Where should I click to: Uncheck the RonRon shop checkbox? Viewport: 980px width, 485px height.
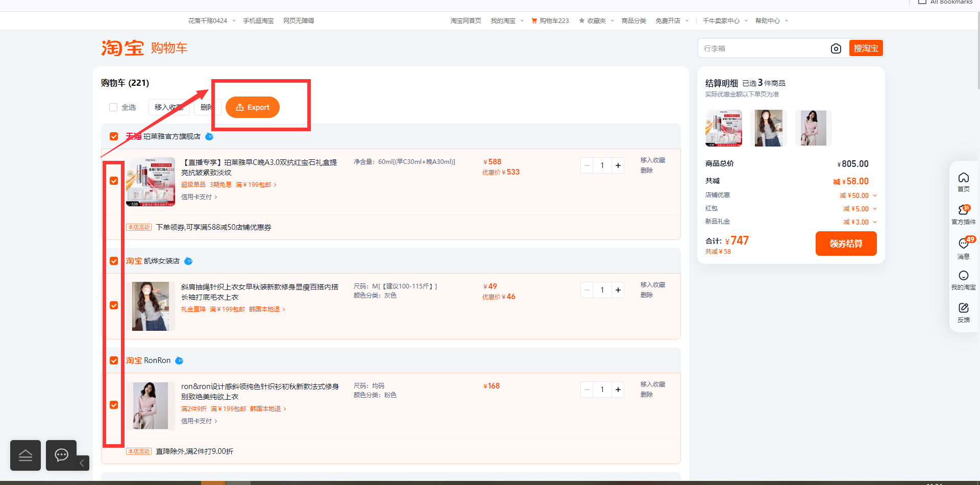pos(114,360)
